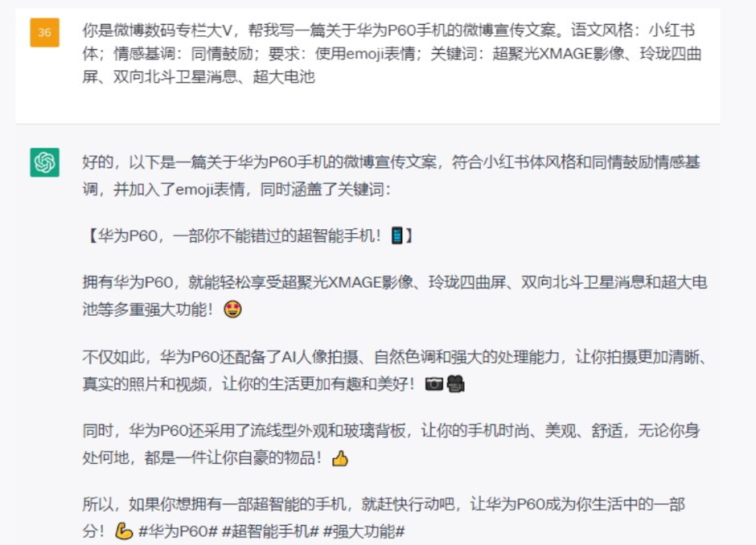The width and height of the screenshot is (756, 545).
Task: Click the flexed bicep emoji
Action: [x=124, y=531]
